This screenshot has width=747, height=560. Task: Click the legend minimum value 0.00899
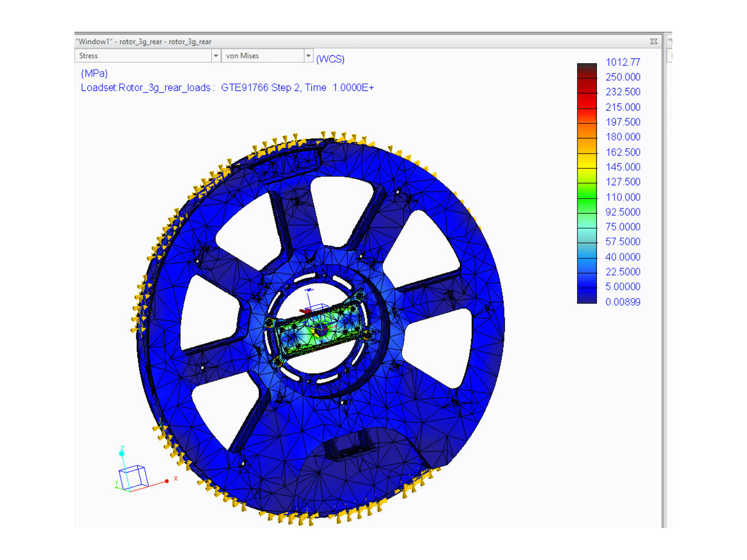coord(622,302)
